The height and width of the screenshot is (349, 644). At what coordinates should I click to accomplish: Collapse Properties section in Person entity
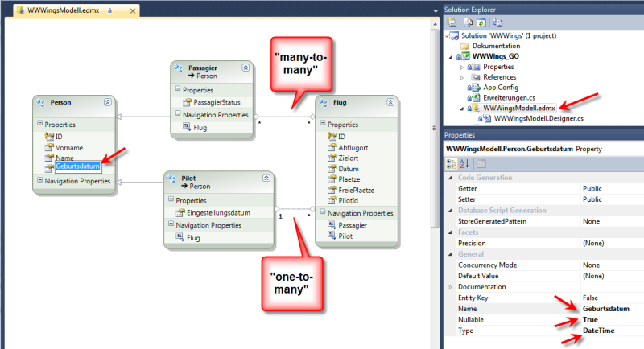[39, 123]
